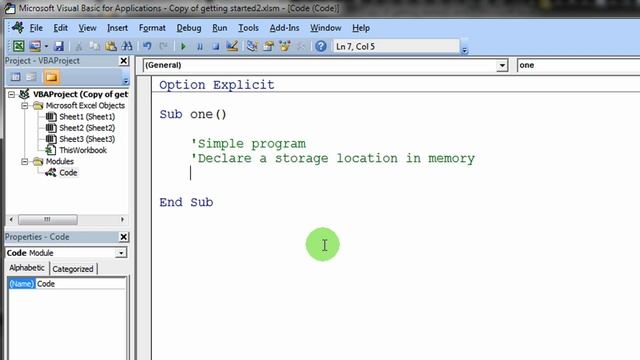Click the Reset stop icon
The height and width of the screenshot is (360, 640).
click(216, 47)
